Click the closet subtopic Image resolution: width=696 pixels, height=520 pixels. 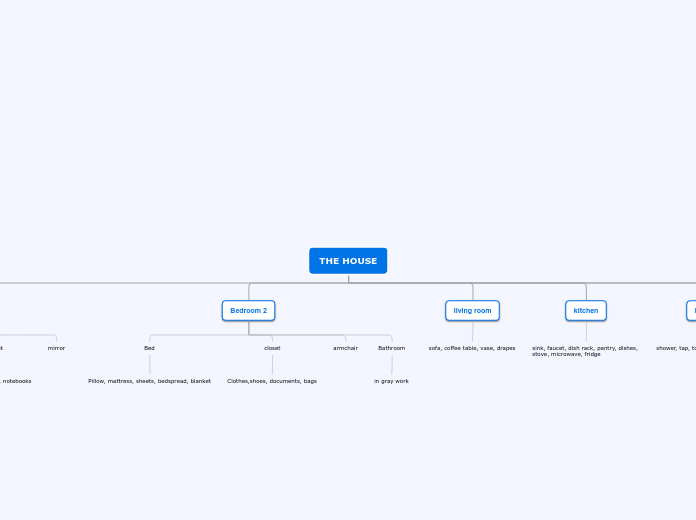(x=272, y=348)
